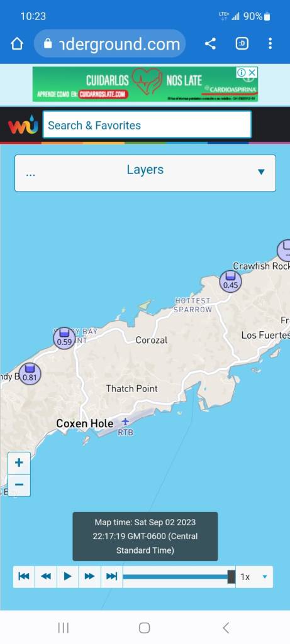
Task: Select the 0.81 rain gauge marker
Action: coord(30,374)
